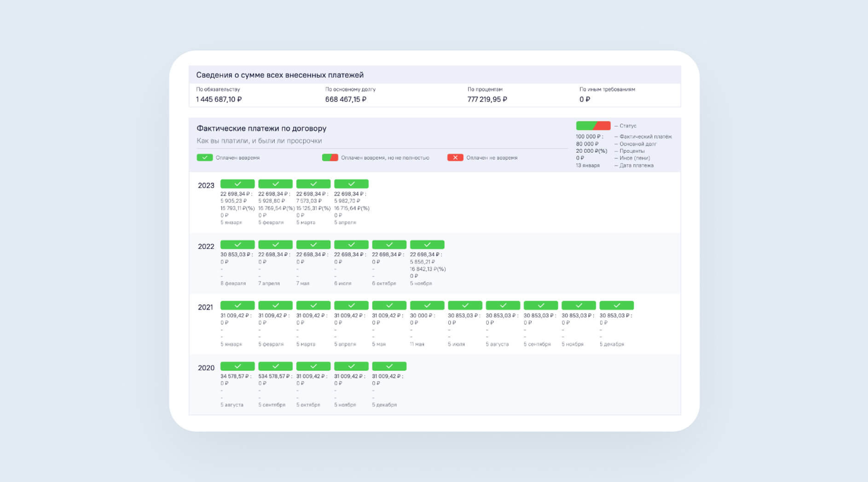Select the 2021 badge for 11 мая

pos(427,305)
